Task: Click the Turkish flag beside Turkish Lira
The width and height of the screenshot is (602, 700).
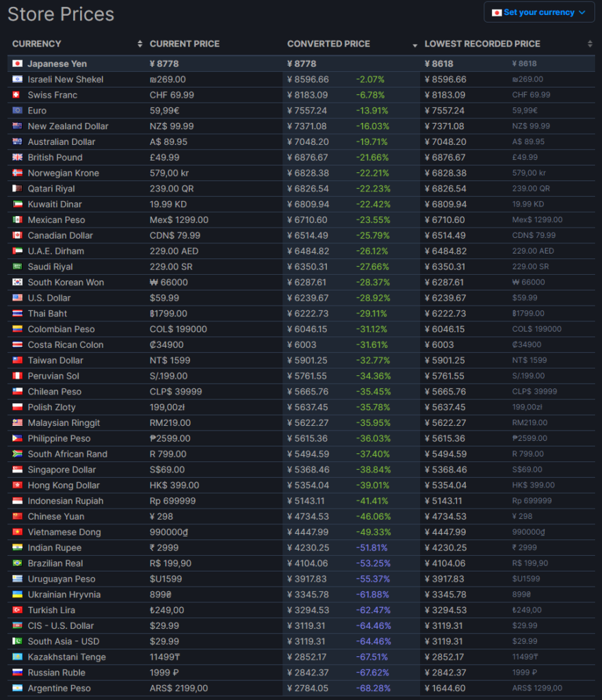Action: pos(18,610)
